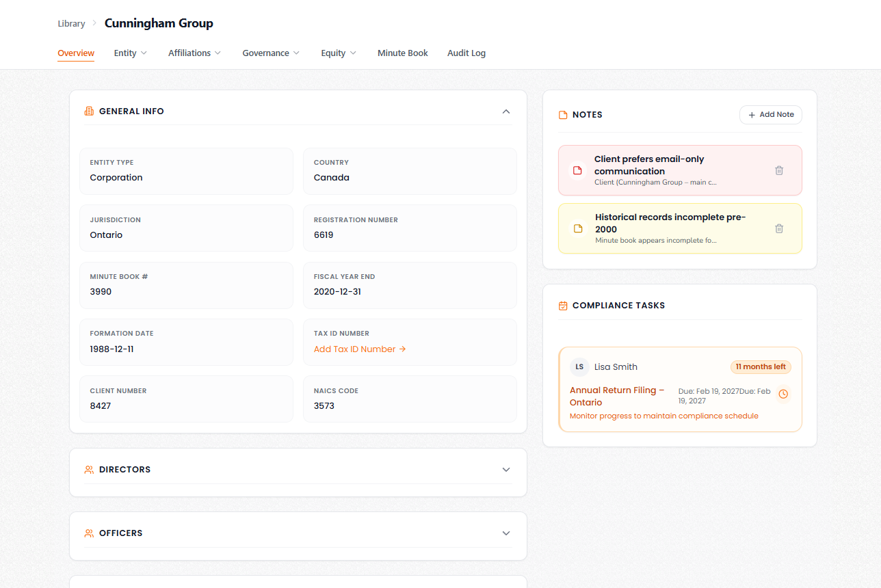Click the Lisa Smith avatar badge
The height and width of the screenshot is (588, 881).
(x=579, y=367)
